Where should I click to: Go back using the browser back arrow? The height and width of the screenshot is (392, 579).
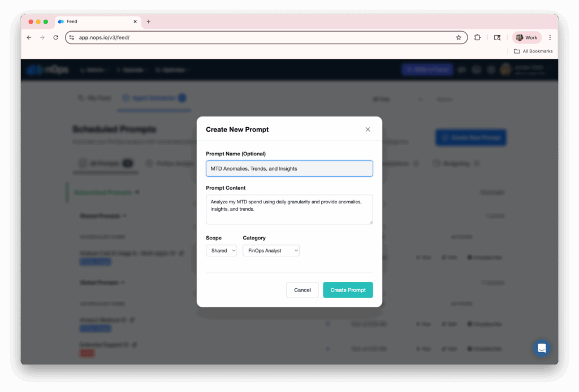(x=29, y=38)
